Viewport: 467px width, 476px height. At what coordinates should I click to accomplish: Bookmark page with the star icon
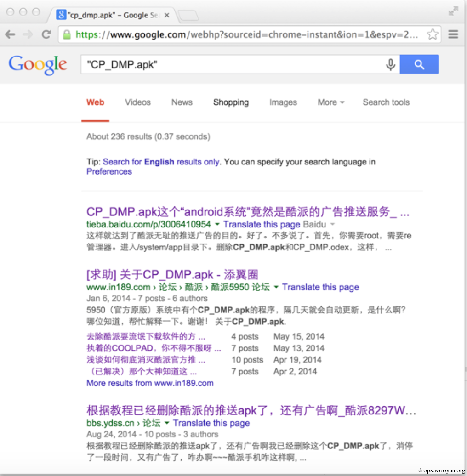(432, 34)
